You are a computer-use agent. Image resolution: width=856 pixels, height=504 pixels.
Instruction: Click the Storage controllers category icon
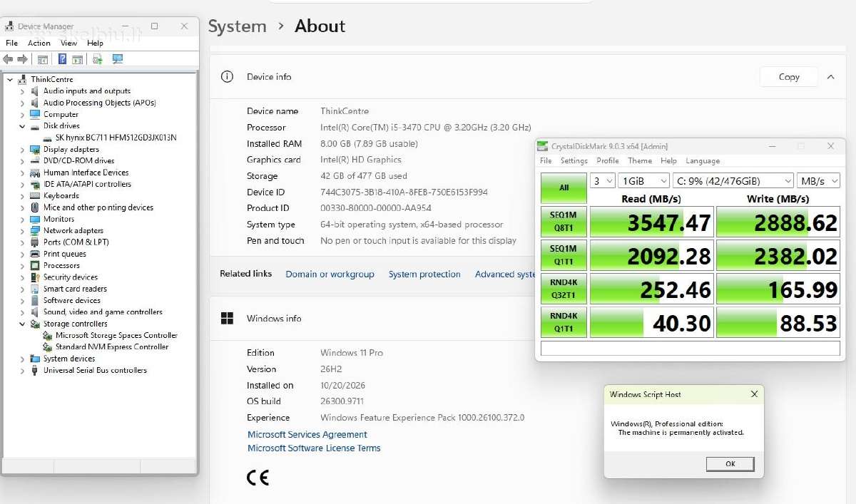[x=35, y=324]
